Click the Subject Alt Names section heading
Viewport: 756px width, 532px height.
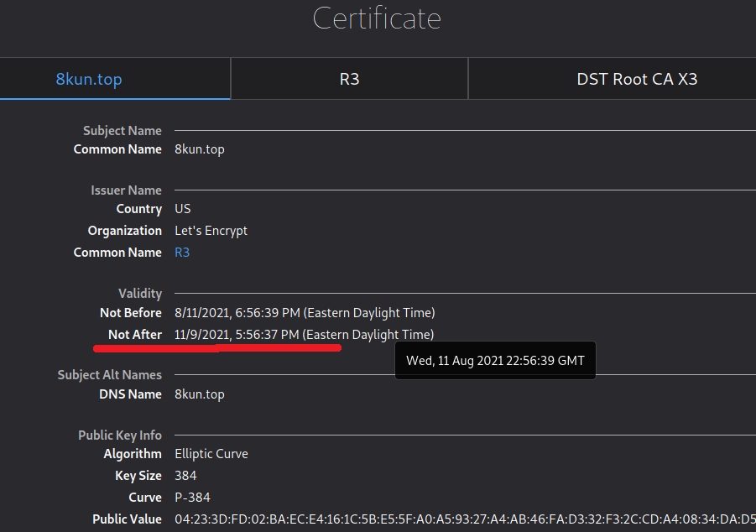(110, 375)
